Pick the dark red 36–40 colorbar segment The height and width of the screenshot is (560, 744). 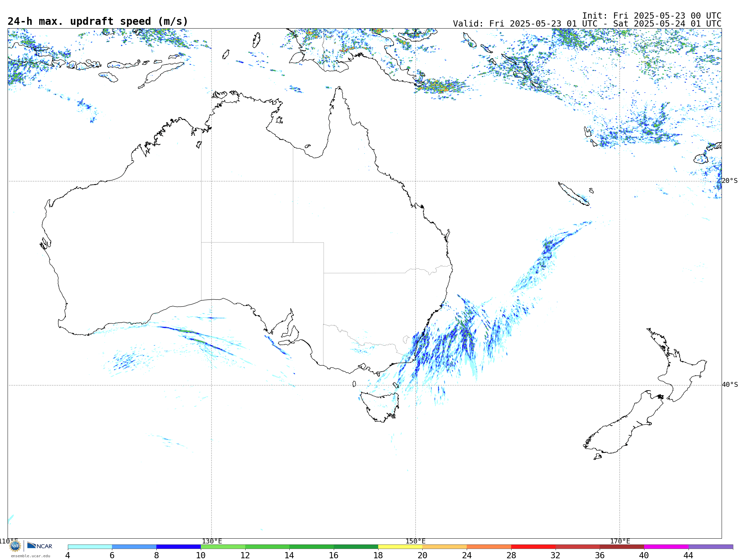pos(622,547)
